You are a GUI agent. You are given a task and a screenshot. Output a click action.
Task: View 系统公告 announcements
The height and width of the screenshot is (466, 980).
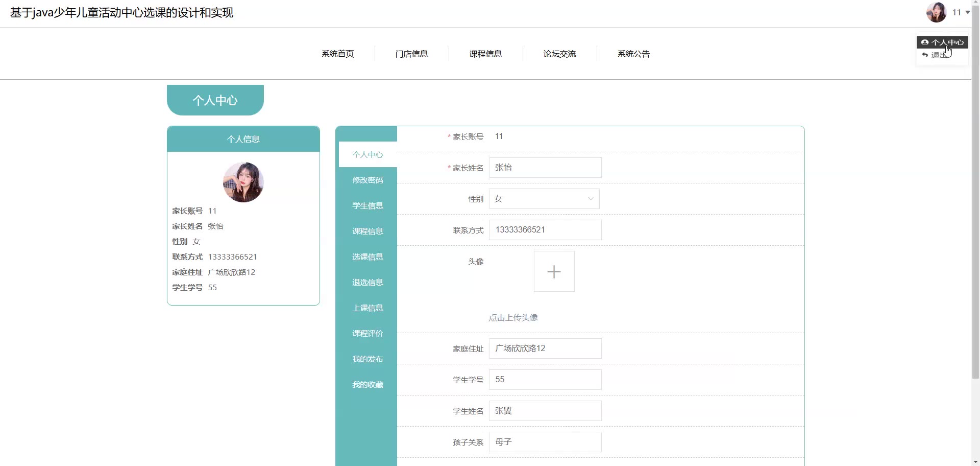tap(633, 54)
